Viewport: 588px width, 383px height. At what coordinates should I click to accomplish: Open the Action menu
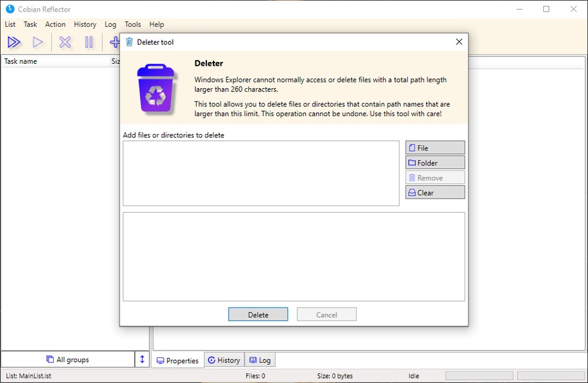(55, 24)
